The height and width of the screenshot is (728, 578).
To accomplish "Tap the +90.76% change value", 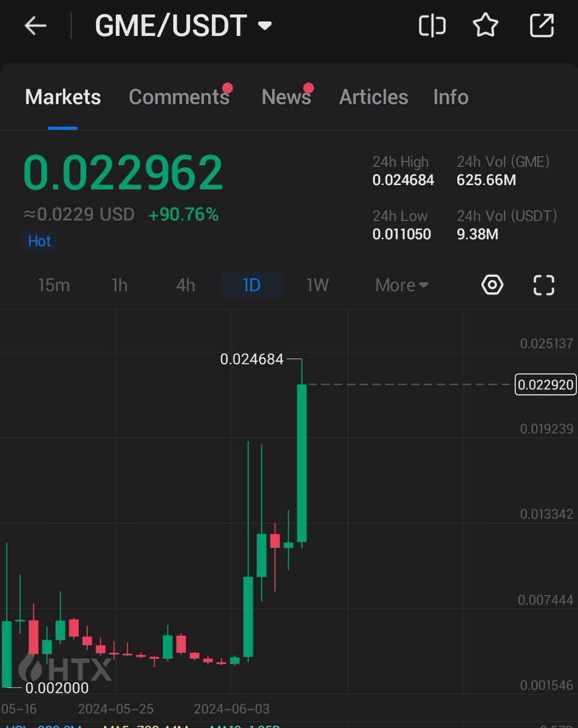I will coord(183,214).
